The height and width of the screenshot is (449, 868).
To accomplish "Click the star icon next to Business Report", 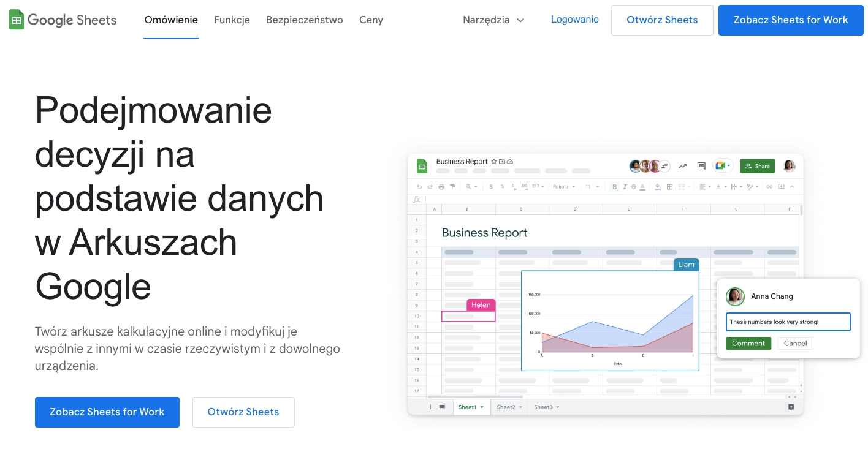I will [494, 162].
